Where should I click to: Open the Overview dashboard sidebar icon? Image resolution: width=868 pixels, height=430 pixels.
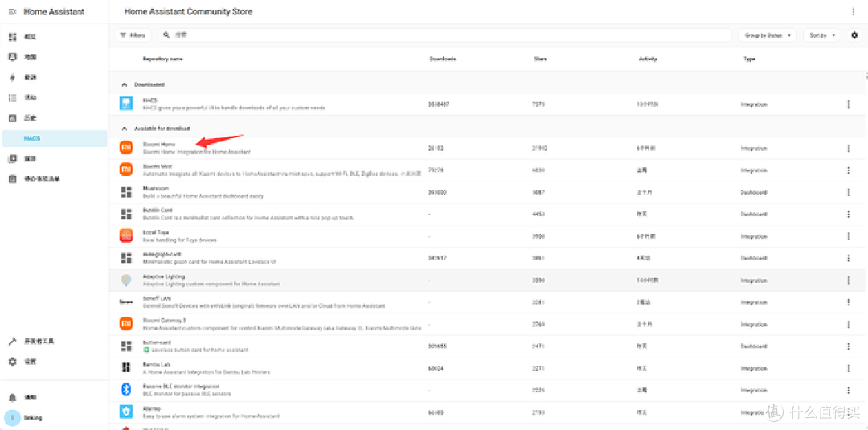point(13,36)
